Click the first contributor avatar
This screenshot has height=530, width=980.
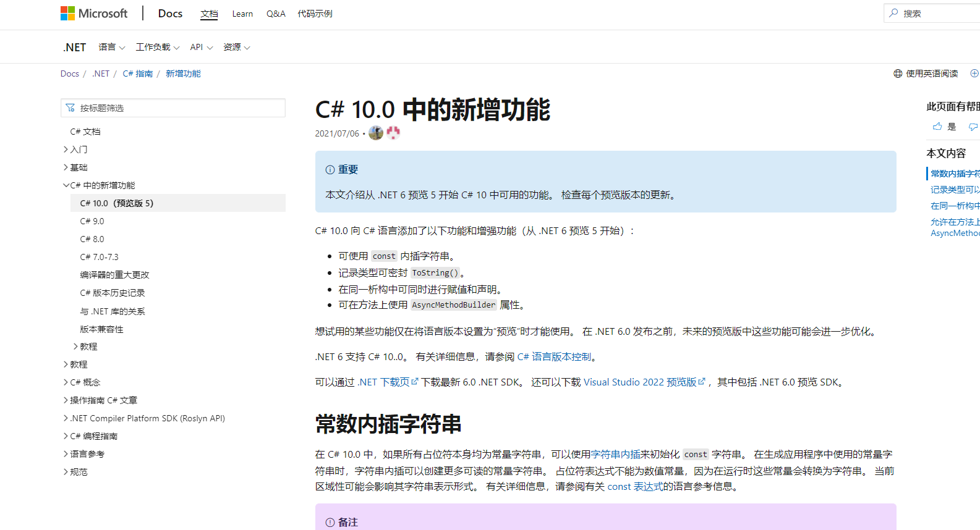coord(376,133)
